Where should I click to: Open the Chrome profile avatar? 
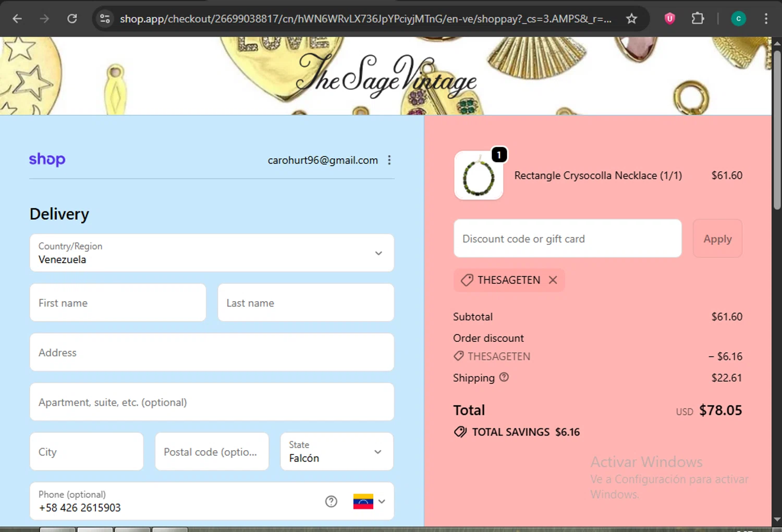[738, 19]
